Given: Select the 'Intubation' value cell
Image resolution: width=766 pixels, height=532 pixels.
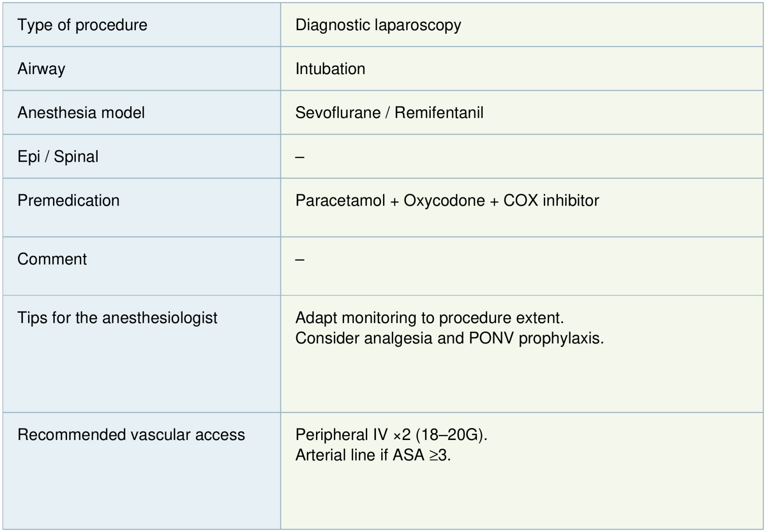Looking at the screenshot, I should click(330, 69).
